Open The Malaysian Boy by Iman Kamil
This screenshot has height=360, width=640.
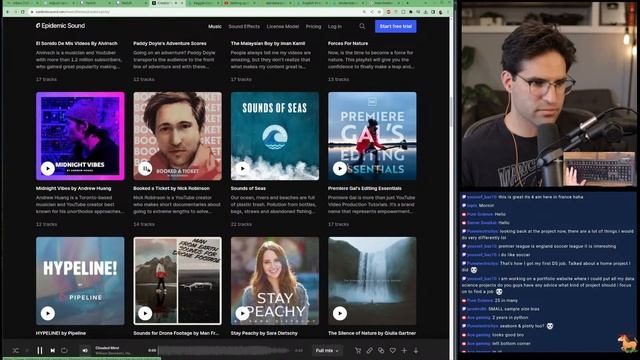[x=268, y=43]
